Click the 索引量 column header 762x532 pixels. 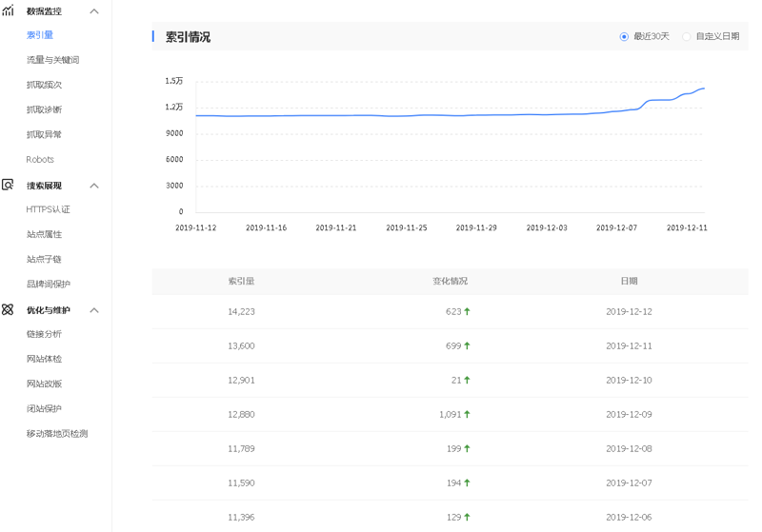(x=242, y=281)
